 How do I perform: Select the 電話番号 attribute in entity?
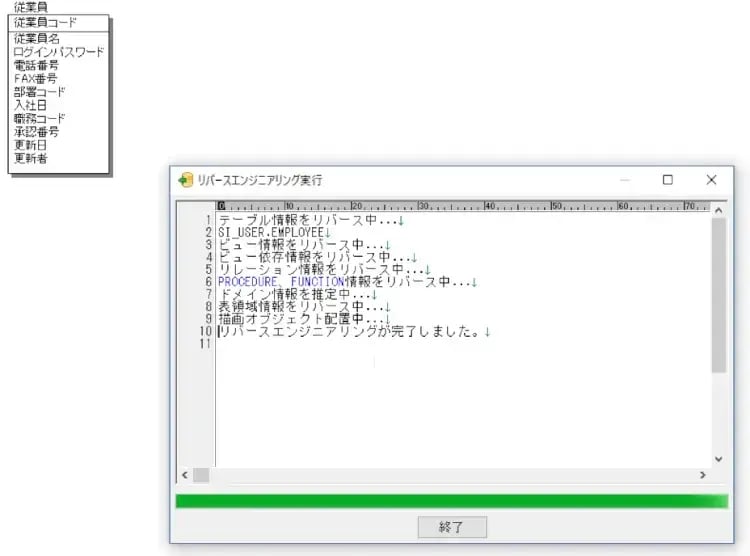(x=36, y=64)
